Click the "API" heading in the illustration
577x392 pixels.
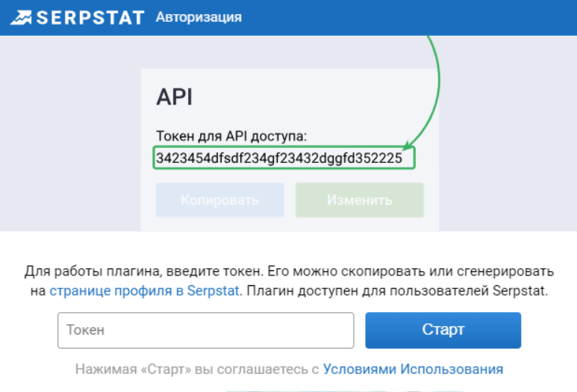(x=174, y=97)
